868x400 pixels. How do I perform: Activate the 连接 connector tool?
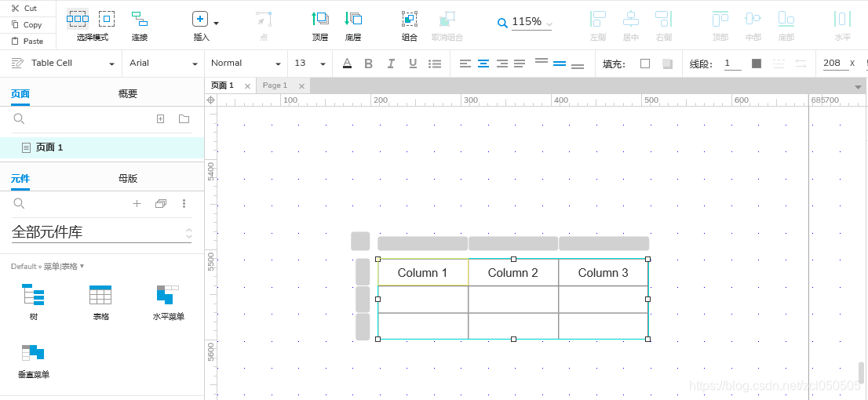(x=140, y=19)
